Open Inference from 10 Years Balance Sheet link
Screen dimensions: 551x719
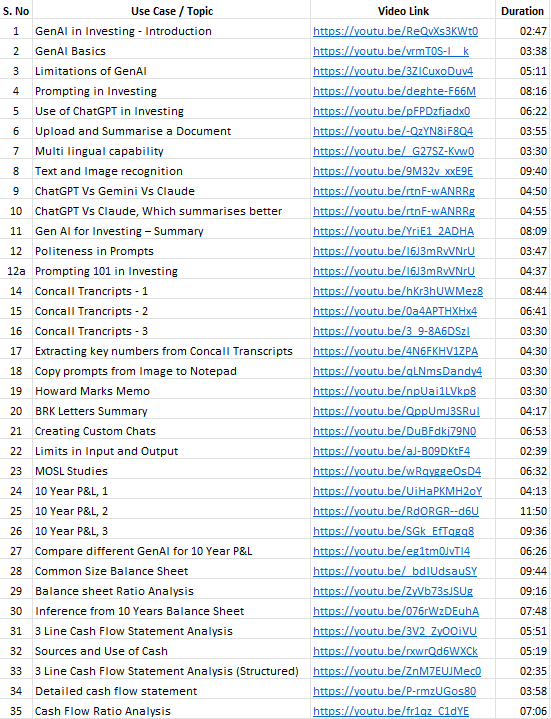pyautogui.click(x=396, y=611)
